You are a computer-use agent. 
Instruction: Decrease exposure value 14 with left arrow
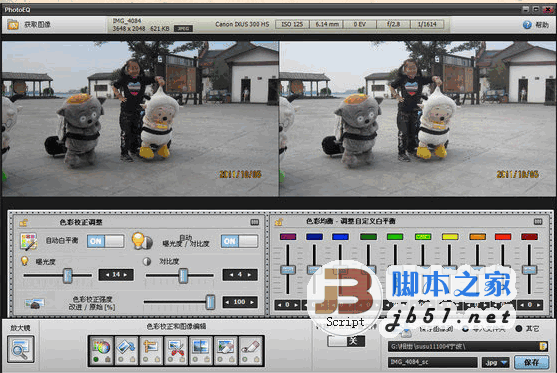click(x=107, y=275)
